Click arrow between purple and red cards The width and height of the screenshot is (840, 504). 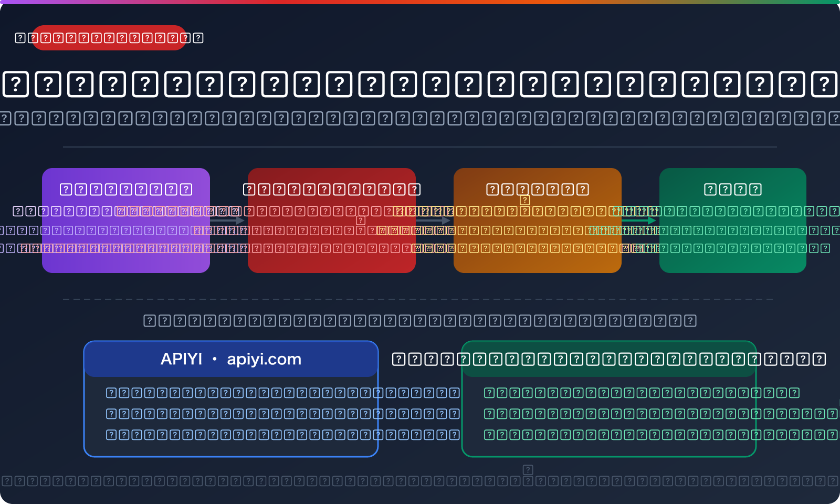pos(229,220)
